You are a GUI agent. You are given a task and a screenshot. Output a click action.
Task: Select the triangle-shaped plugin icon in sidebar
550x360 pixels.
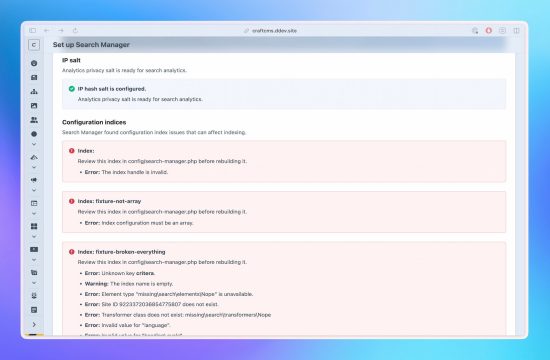(34, 157)
